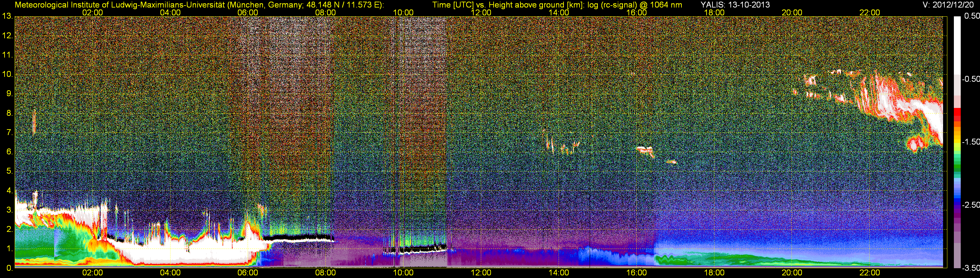Click '16:00' on the upper time axis
Viewport: 980px width, 278px height.
click(636, 12)
